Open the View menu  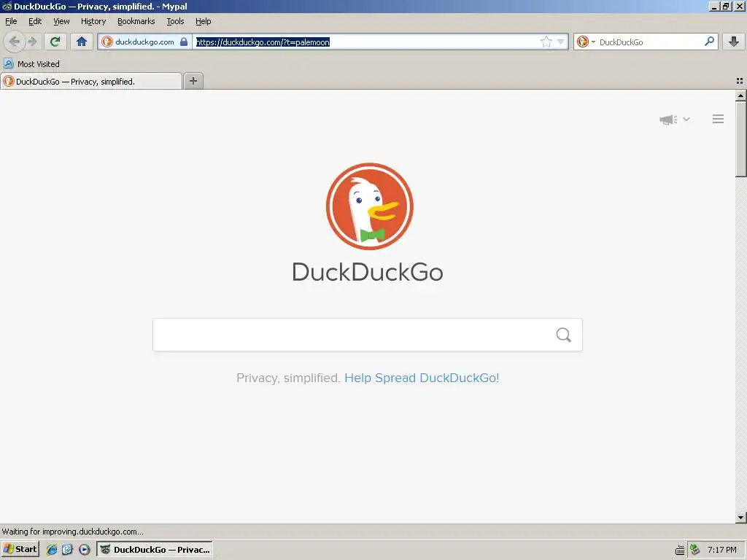click(61, 21)
